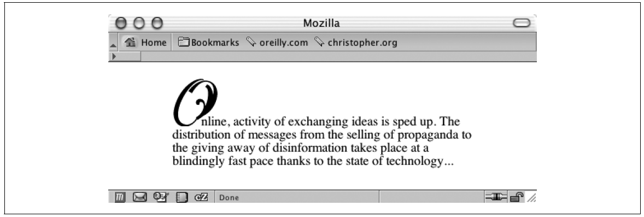
Task: Open the Navigator component icon
Action: pyautogui.click(x=120, y=198)
